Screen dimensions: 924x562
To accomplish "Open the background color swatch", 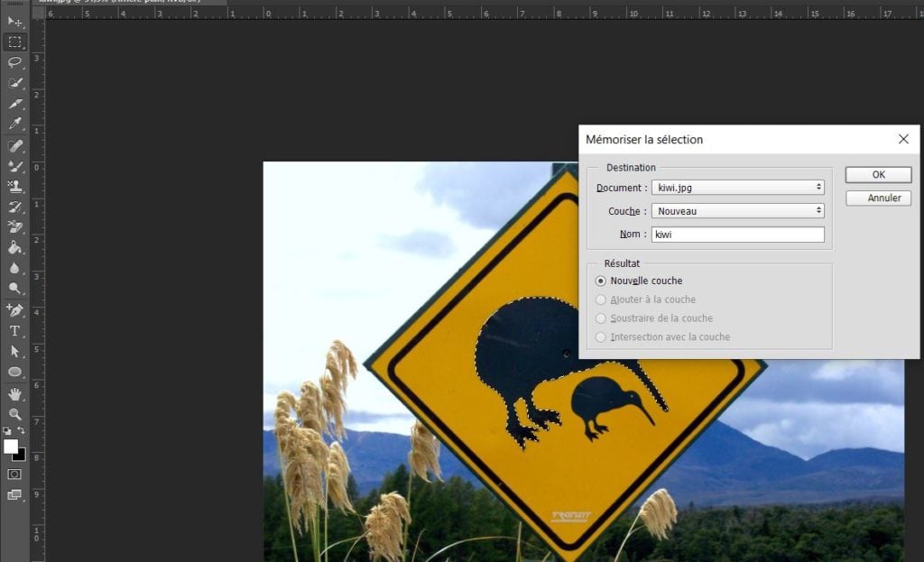I will pos(22,456).
